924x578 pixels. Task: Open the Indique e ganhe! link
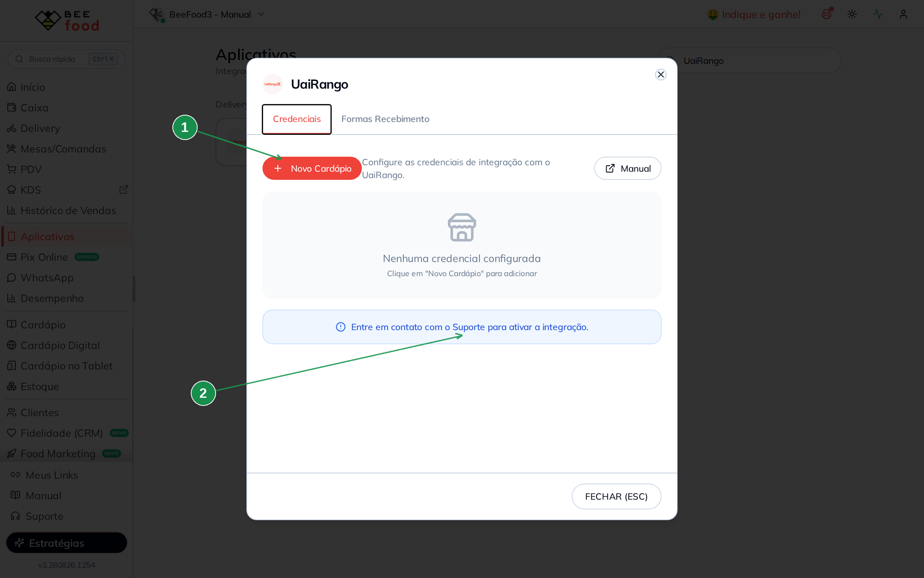tap(754, 15)
